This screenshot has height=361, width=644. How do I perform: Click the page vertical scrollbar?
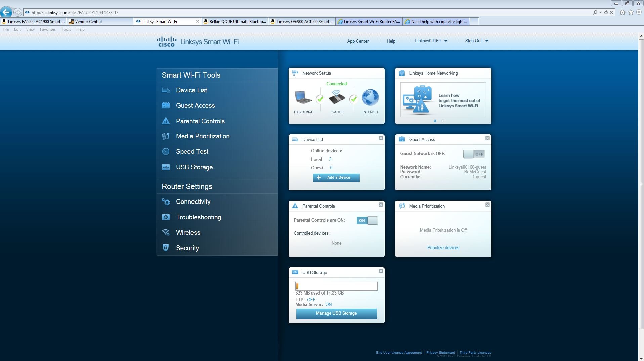point(641,184)
